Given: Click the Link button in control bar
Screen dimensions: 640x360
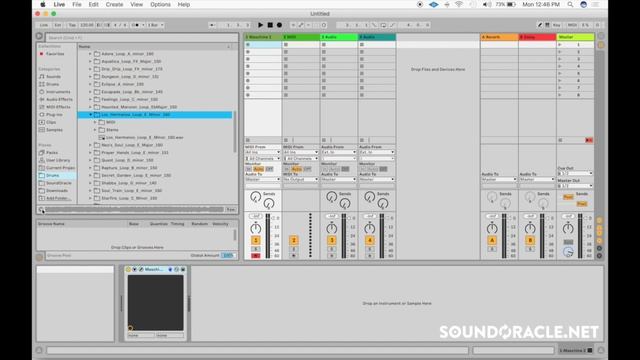Looking at the screenshot, I should [x=44, y=25].
